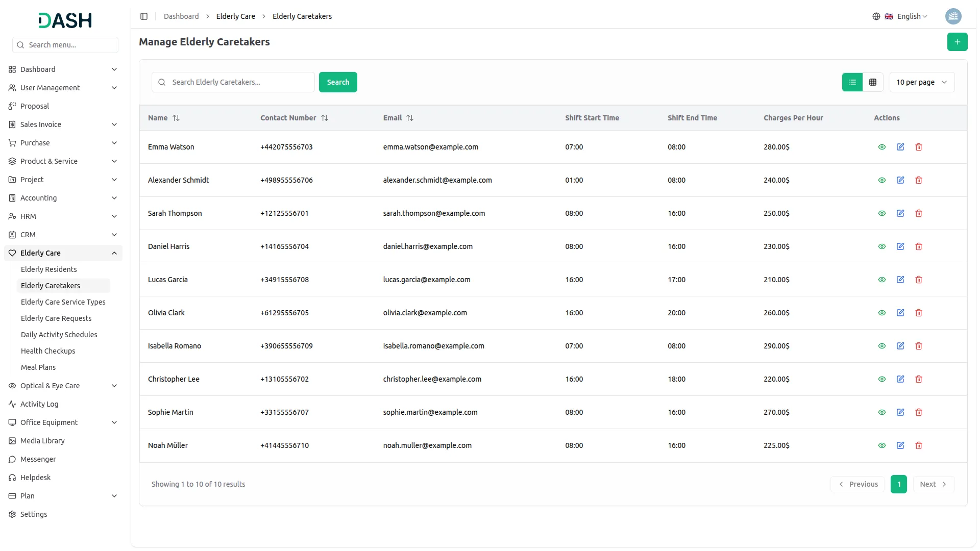Edit Sarah Thompson's record
Image resolution: width=980 pixels, height=551 pixels.
(x=900, y=213)
